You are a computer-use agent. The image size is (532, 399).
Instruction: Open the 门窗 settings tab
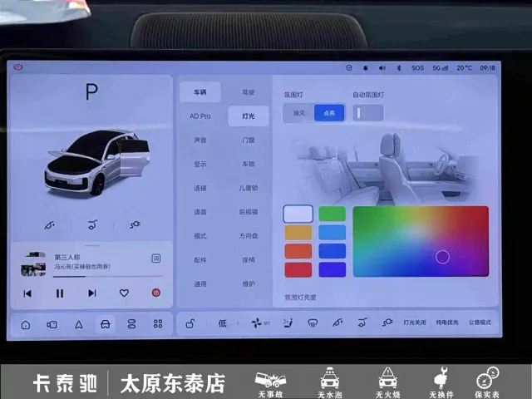tap(249, 140)
